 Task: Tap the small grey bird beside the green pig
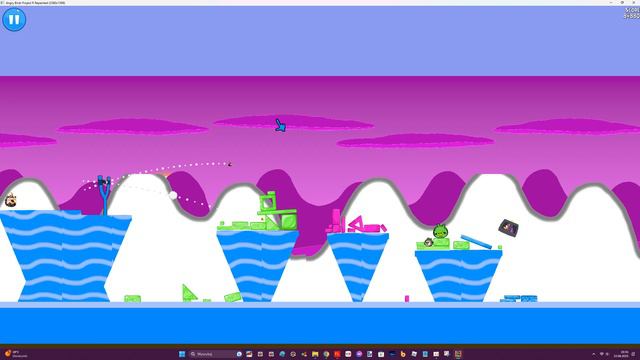pos(428,242)
